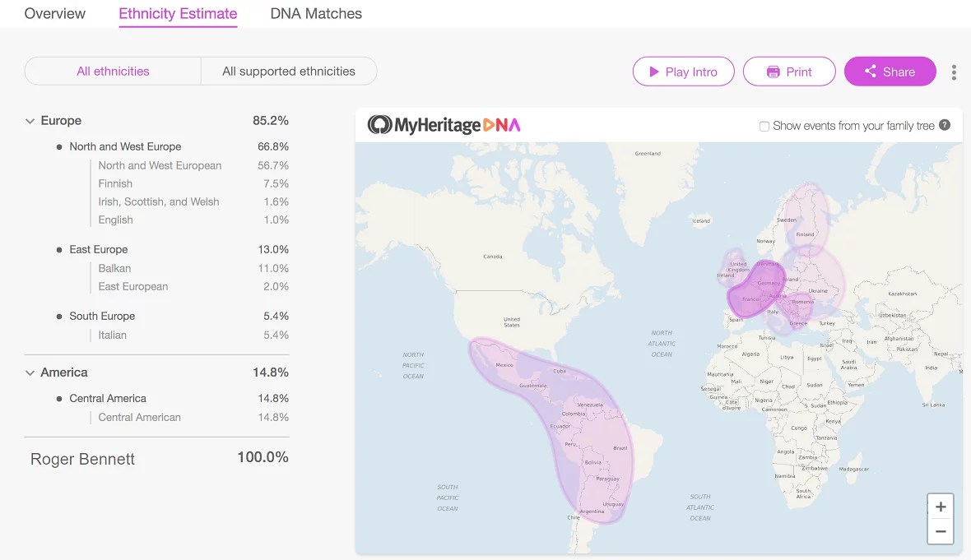Click the North and West Europe bullet expander
971x560 pixels.
click(58, 146)
